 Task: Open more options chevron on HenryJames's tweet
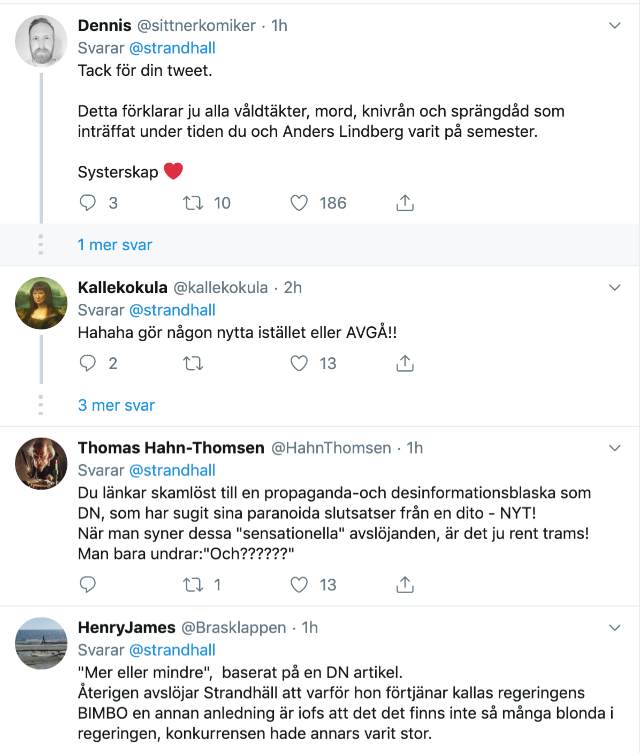click(x=616, y=628)
